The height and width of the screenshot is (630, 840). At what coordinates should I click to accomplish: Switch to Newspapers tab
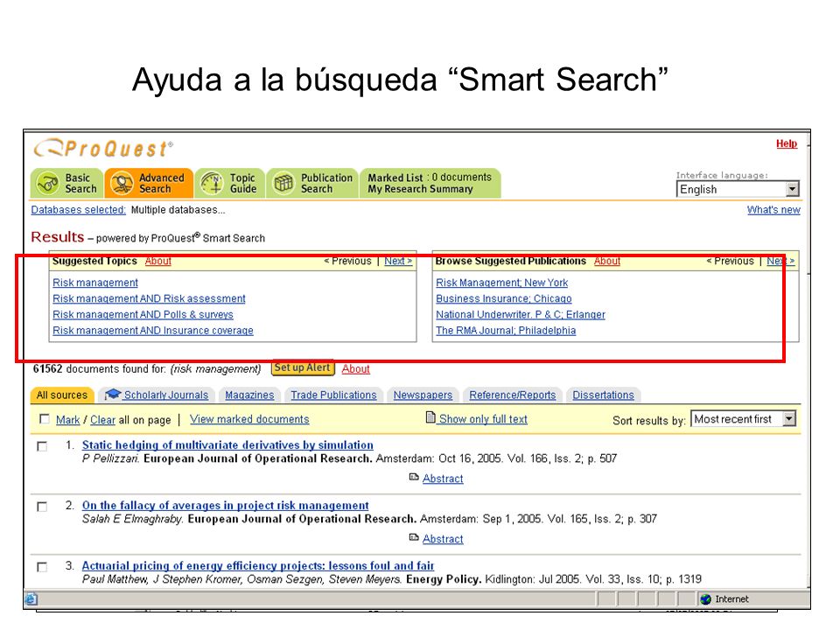423,395
